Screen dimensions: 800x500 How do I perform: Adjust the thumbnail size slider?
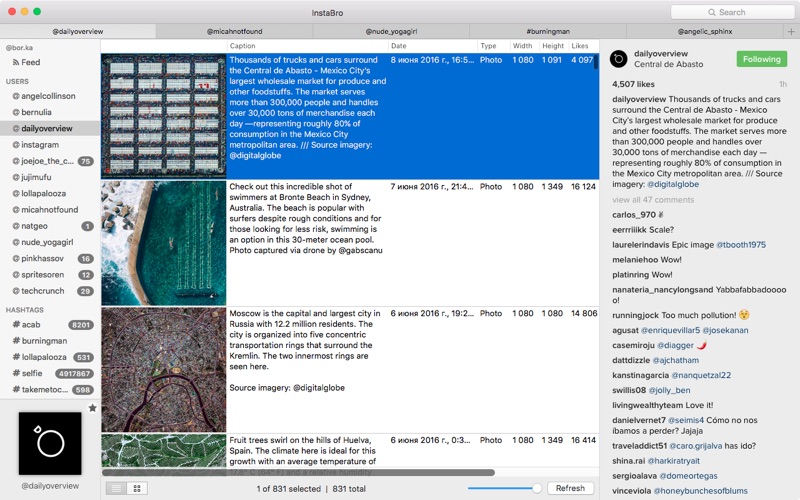coord(537,488)
